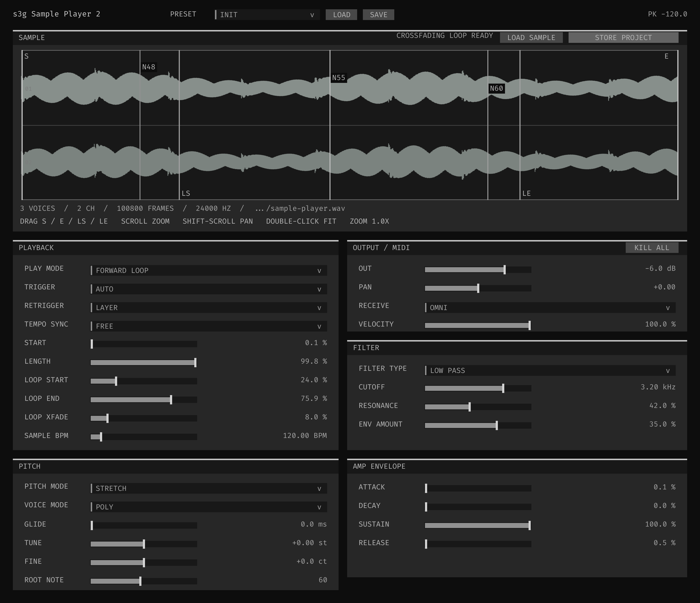Click the FINE slider handle

click(x=144, y=563)
